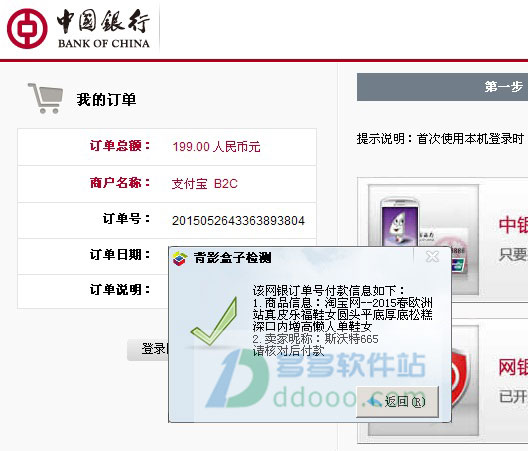Click the order number 201505264336389380​4
This screenshot has width=528, height=451.
(x=238, y=221)
